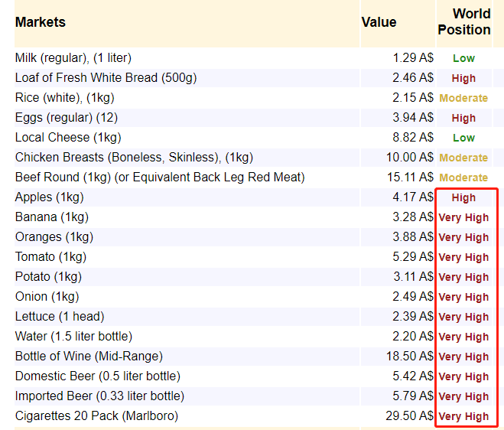Select the Water (1.5 liter bottle) label
The height and width of the screenshot is (430, 504).
coord(73,337)
